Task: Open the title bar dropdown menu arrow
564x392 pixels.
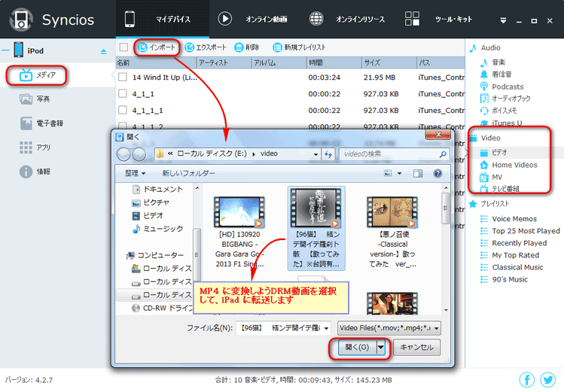Action: click(x=503, y=20)
